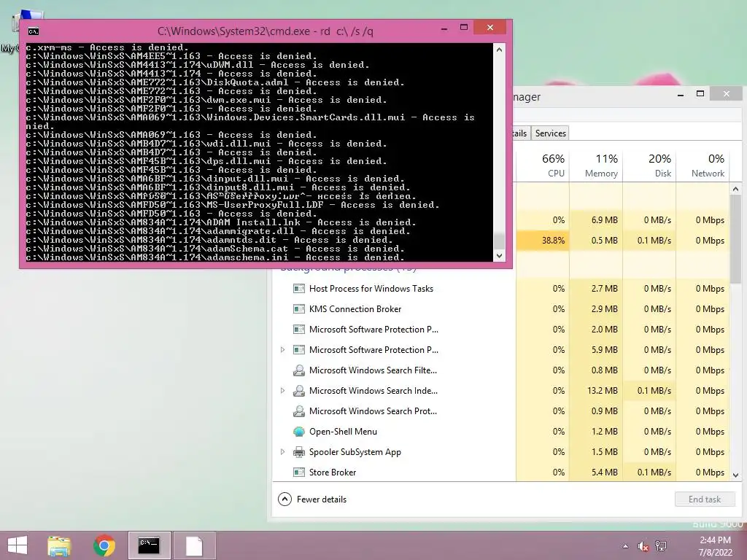Click the command prompt scrollbar thumb

(x=499, y=241)
